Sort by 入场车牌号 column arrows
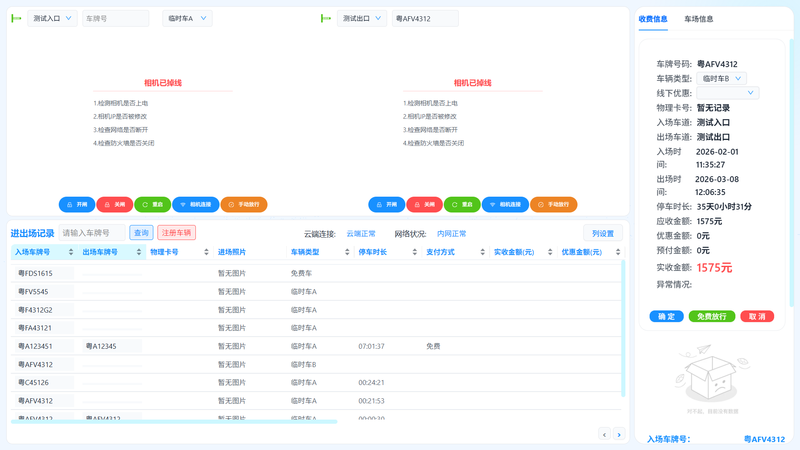Screen dimensions: 800x450 pyautogui.click(x=71, y=252)
